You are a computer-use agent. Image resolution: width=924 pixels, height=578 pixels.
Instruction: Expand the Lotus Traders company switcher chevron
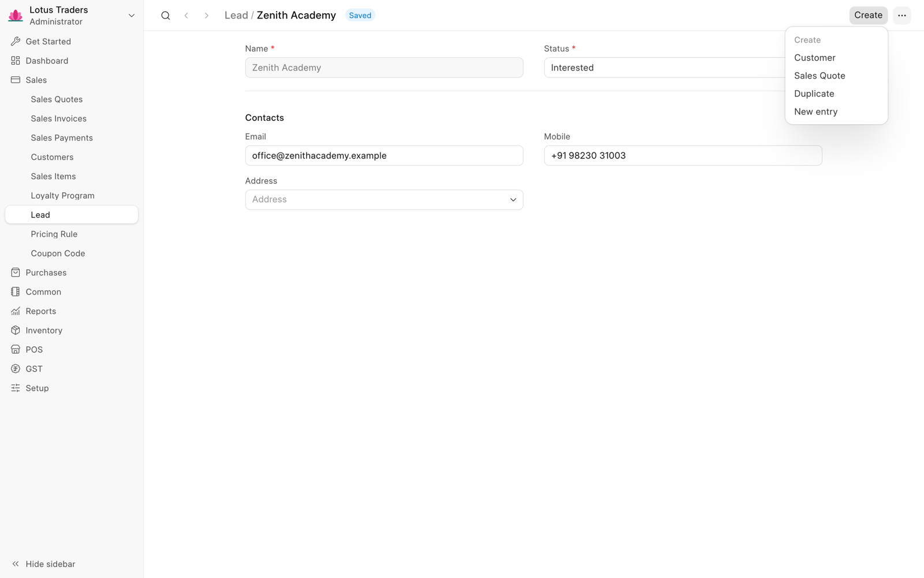[x=132, y=16]
